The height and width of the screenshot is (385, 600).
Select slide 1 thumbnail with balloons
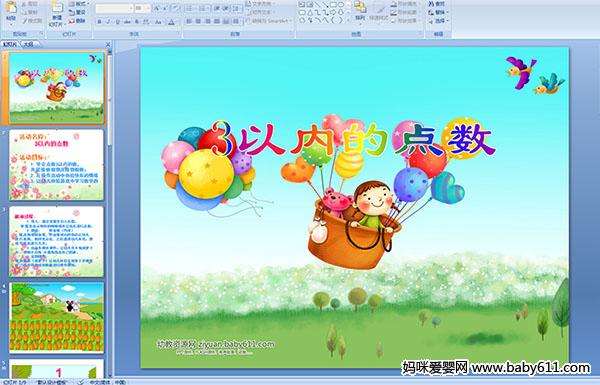[x=56, y=88]
